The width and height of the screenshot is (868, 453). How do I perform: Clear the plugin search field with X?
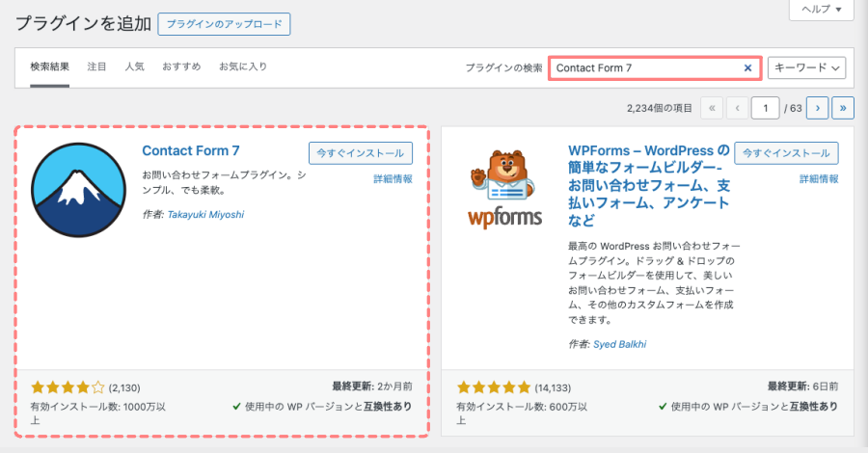(747, 68)
